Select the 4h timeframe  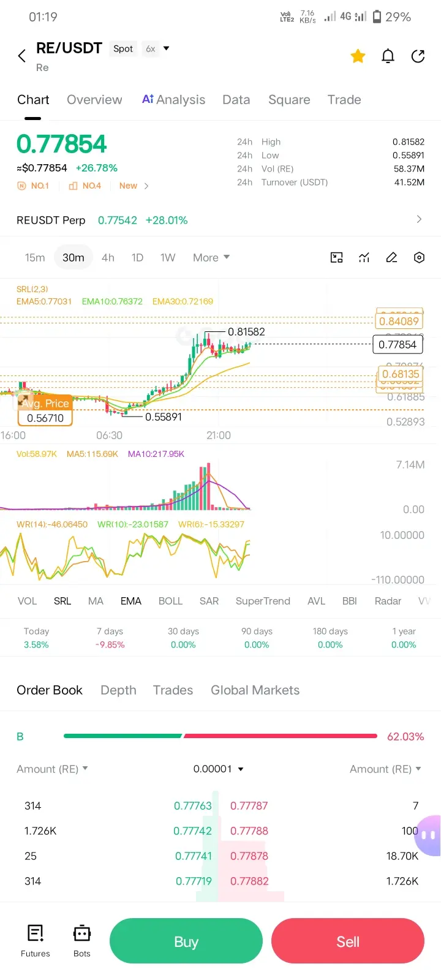(108, 258)
